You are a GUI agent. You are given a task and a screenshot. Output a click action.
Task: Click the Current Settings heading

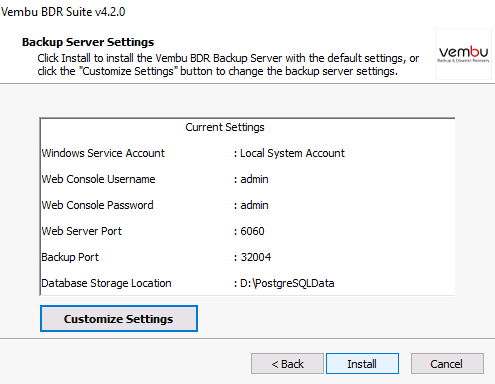click(225, 127)
